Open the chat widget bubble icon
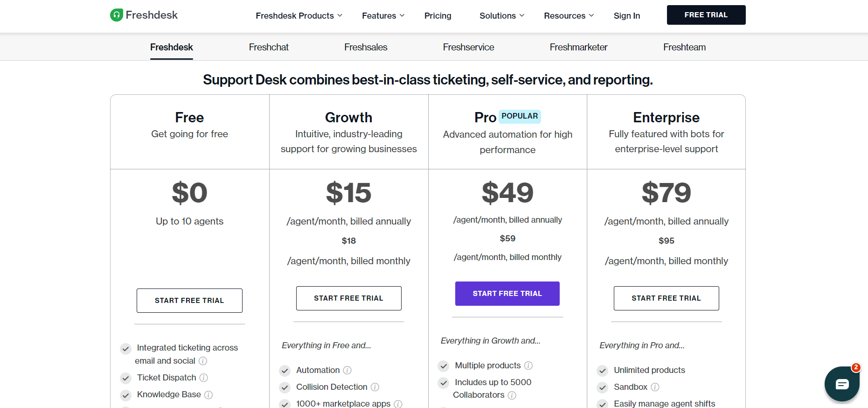 pyautogui.click(x=842, y=384)
